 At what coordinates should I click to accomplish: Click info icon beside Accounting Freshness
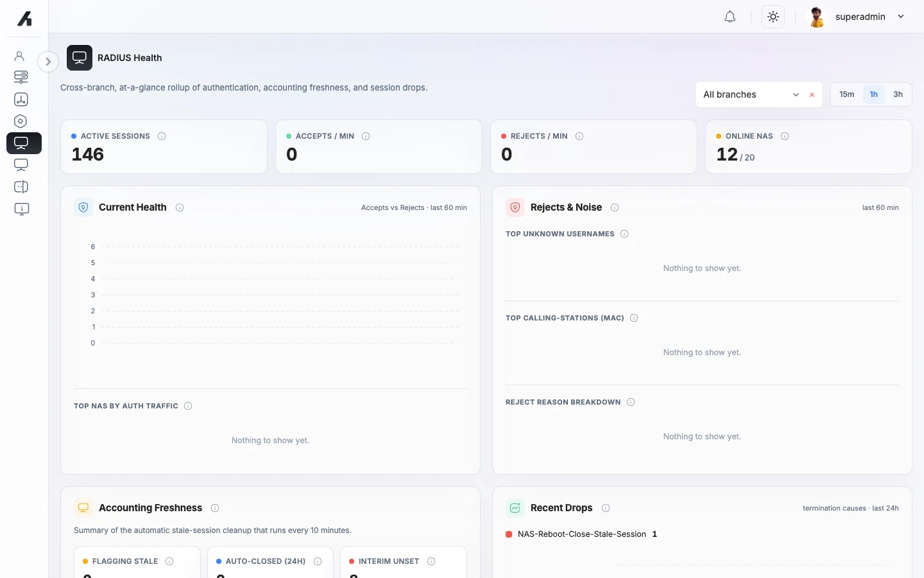pyautogui.click(x=215, y=508)
